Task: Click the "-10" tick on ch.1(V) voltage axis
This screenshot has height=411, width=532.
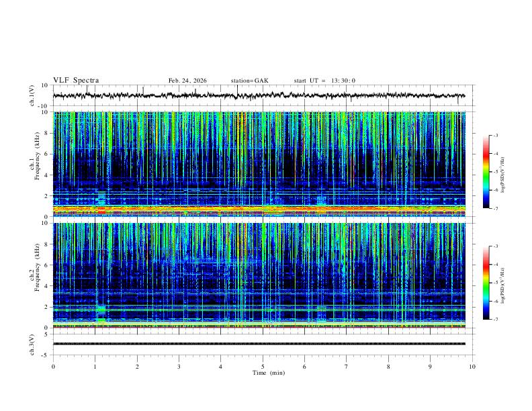Action: coord(43,106)
